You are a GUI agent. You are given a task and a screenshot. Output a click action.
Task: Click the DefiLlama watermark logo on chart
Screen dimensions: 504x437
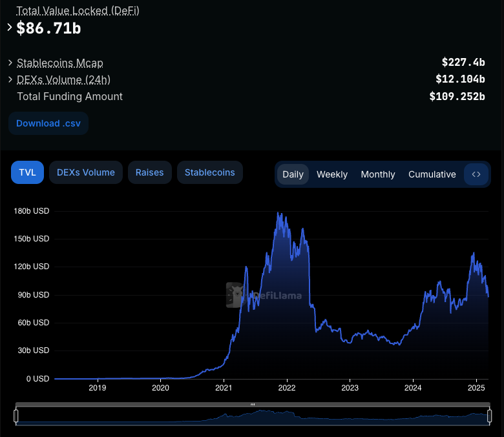[x=264, y=295]
